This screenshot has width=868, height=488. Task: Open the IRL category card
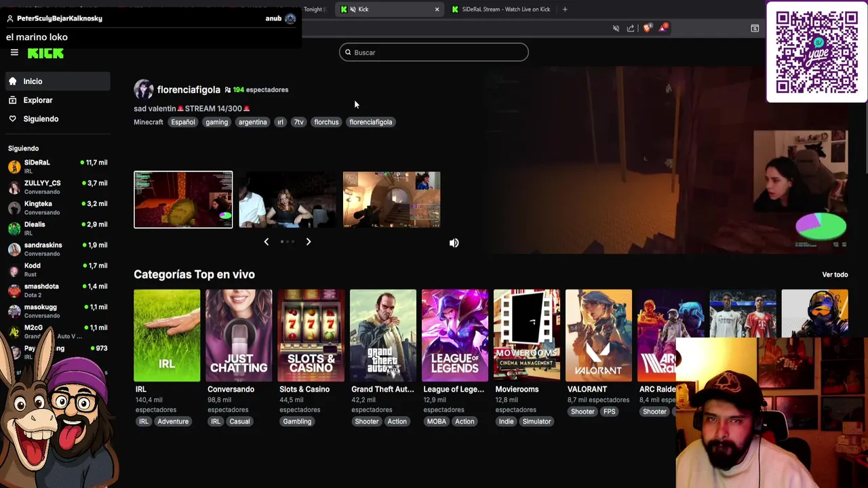tap(167, 335)
